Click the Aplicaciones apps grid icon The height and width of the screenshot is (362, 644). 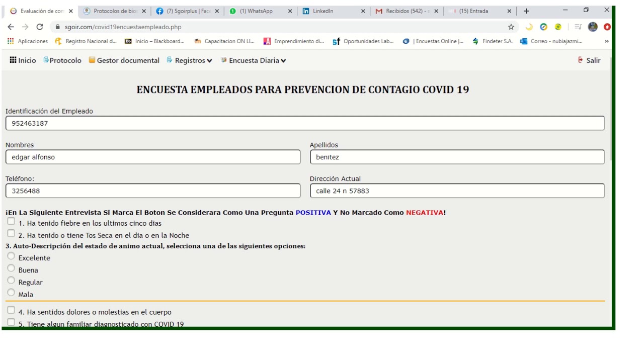[x=11, y=41]
